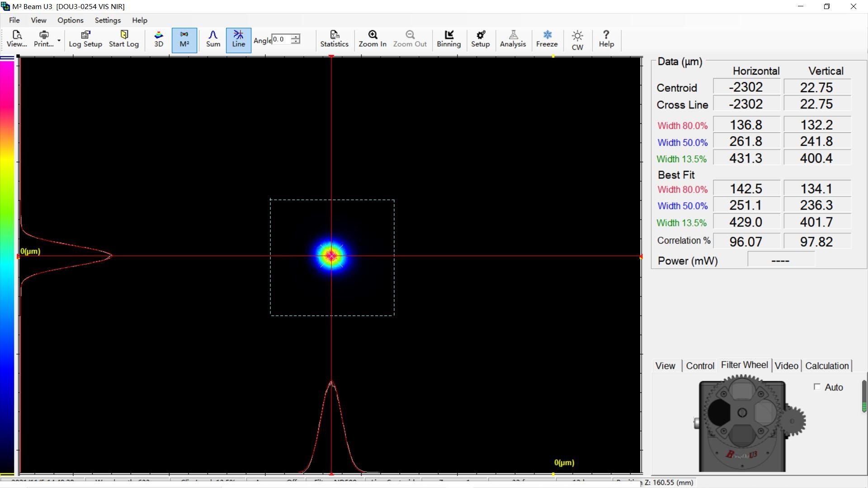Click the Log Setup button
The width and height of the screenshot is (868, 488).
pos(85,40)
